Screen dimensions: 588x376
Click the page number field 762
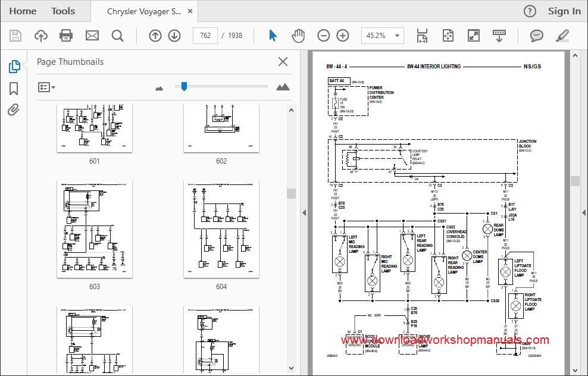pos(205,36)
